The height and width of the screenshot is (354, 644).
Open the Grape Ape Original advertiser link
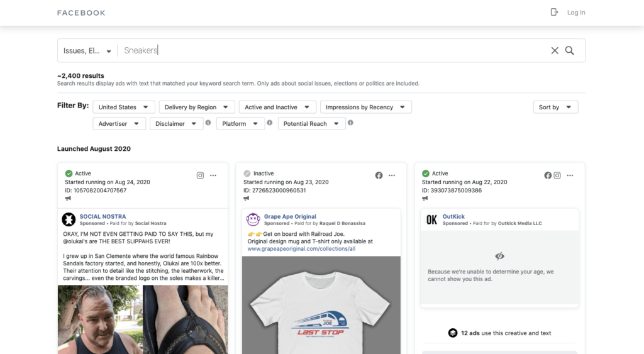(290, 216)
